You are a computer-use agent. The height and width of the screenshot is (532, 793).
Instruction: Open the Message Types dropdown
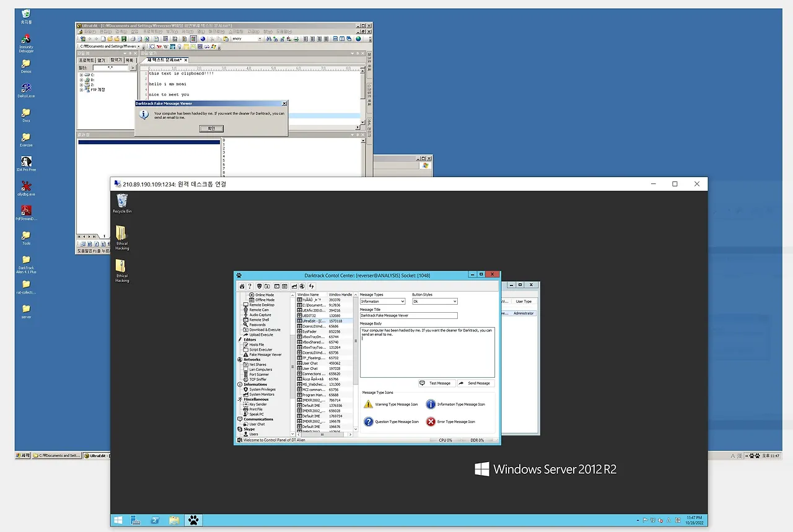point(382,302)
